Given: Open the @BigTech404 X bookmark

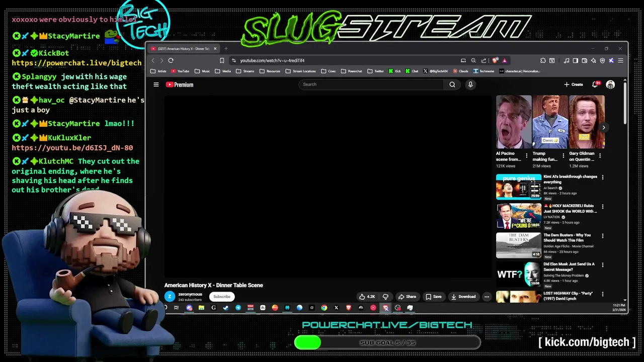Looking at the screenshot, I should 435,71.
